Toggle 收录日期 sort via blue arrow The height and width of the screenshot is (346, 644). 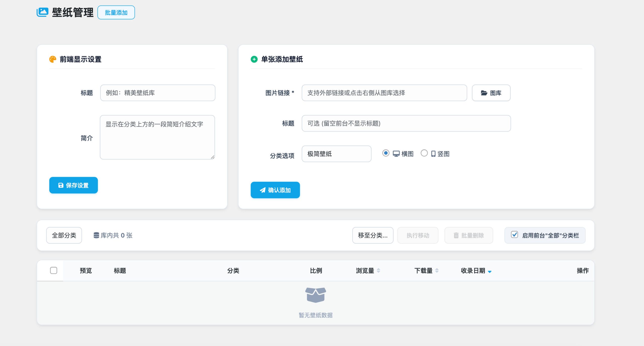[490, 272]
